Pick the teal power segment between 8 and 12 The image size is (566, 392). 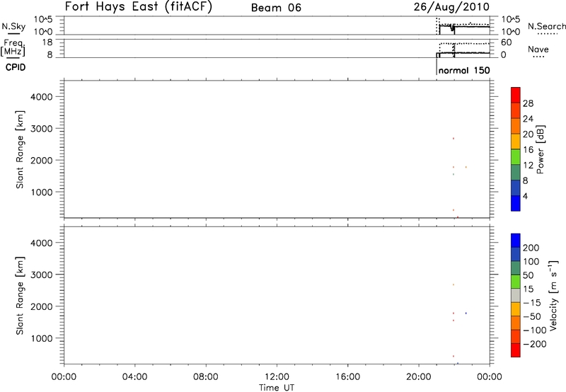tap(516, 172)
